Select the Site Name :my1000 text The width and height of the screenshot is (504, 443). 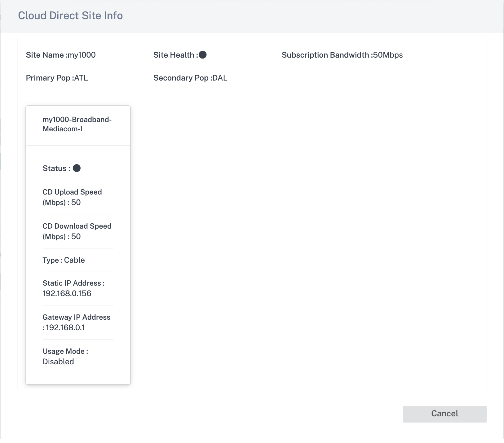pos(61,55)
